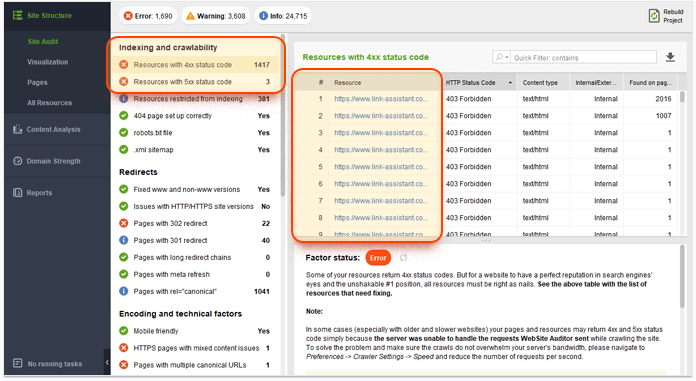Screen dimensions: 696x381
Task: Click the Domain Strength gauge icon
Action: [17, 161]
